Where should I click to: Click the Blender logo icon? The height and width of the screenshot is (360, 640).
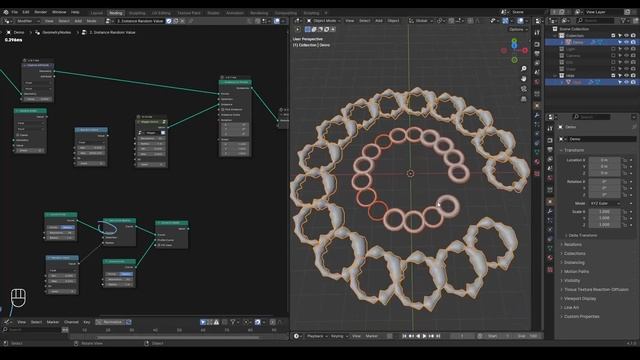[x=6, y=12]
